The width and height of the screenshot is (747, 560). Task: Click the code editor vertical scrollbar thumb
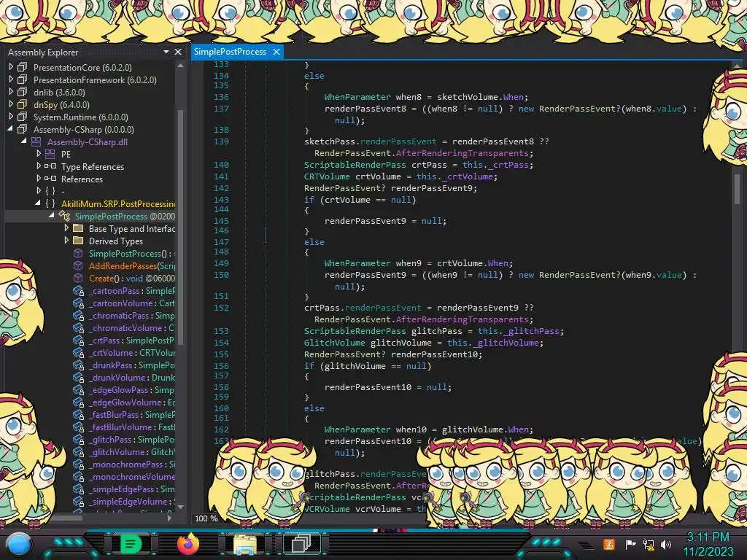click(737, 189)
